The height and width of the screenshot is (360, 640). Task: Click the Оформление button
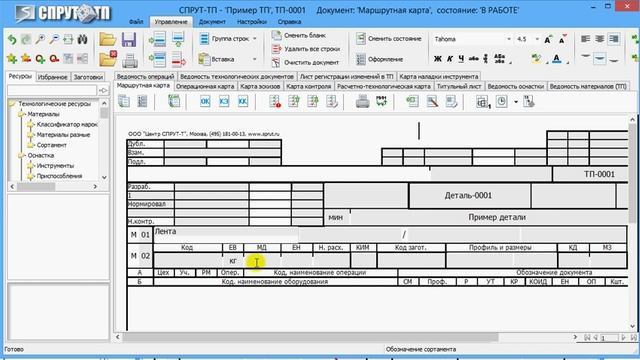(x=380, y=59)
